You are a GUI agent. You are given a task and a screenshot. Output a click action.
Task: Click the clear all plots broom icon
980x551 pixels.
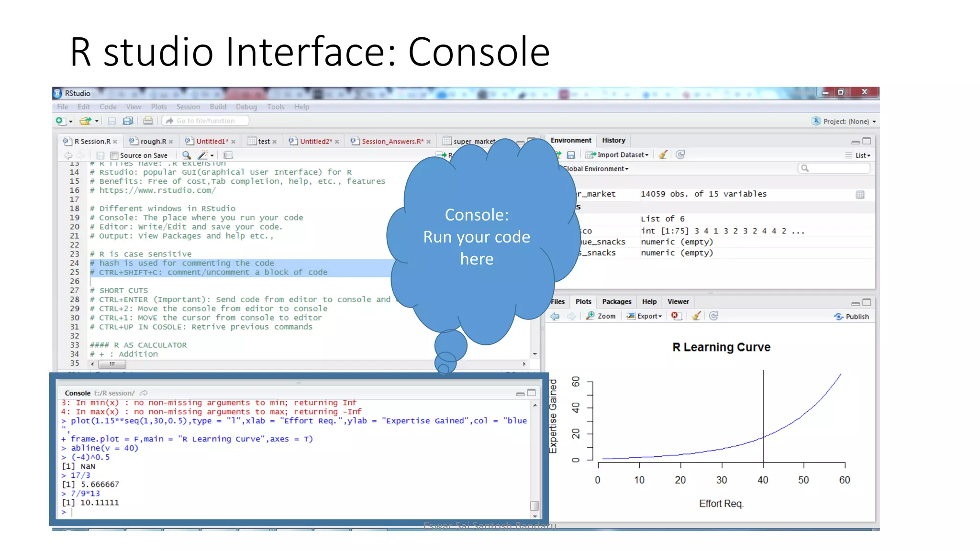696,316
